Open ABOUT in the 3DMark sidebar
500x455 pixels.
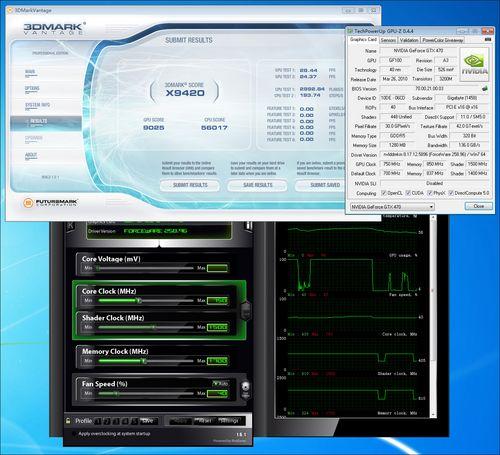tap(31, 155)
